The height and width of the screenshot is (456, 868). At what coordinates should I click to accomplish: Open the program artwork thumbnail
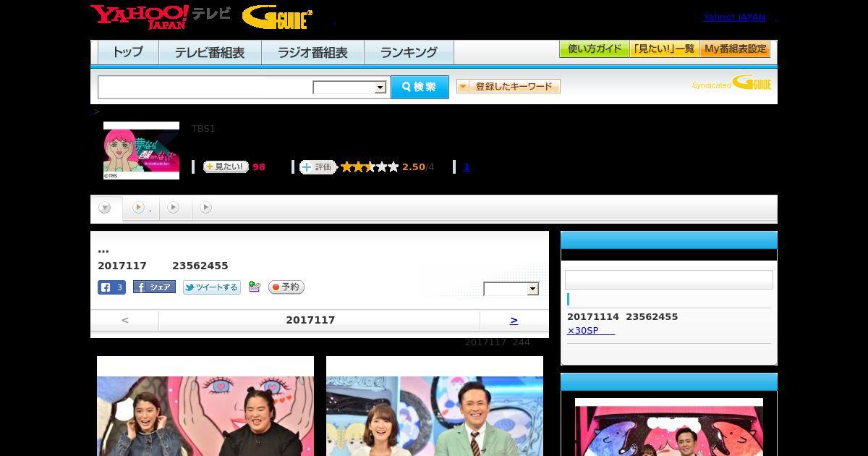141,151
